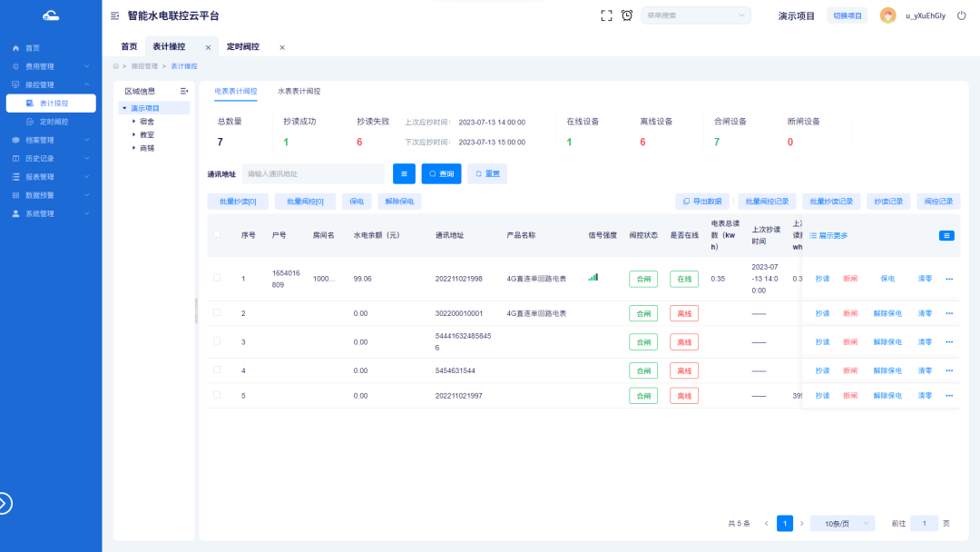Select 演示项目 tree node

coord(145,109)
